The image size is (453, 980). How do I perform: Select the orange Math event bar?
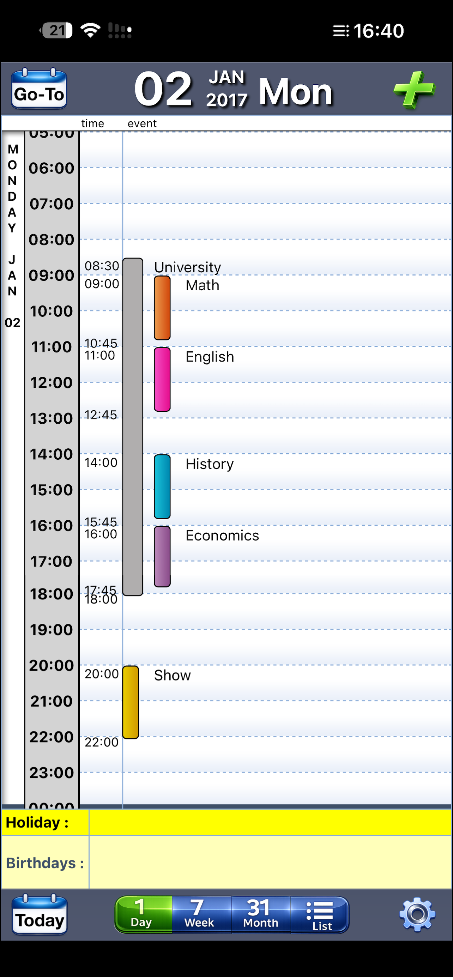pyautogui.click(x=162, y=308)
